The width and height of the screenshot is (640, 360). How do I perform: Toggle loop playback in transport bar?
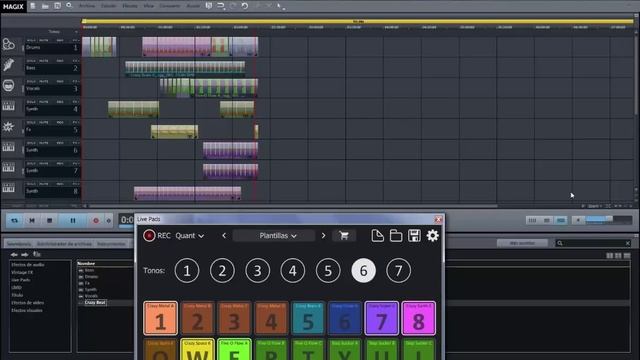click(14, 220)
